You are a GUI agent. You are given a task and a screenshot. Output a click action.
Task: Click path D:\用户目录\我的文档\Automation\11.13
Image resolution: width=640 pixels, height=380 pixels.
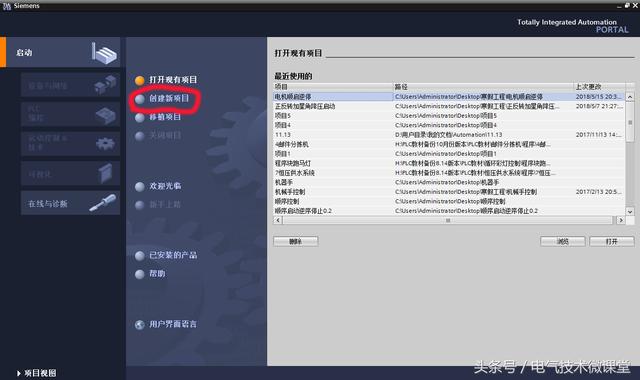tap(449, 135)
